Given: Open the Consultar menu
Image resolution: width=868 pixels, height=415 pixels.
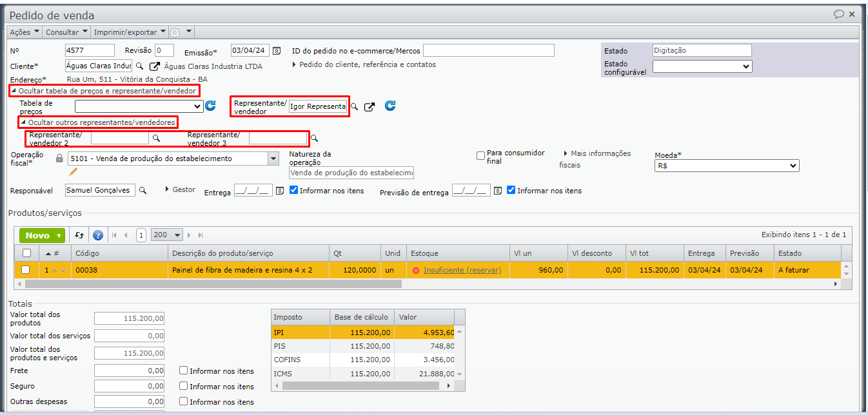Looking at the screenshot, I should pos(67,32).
